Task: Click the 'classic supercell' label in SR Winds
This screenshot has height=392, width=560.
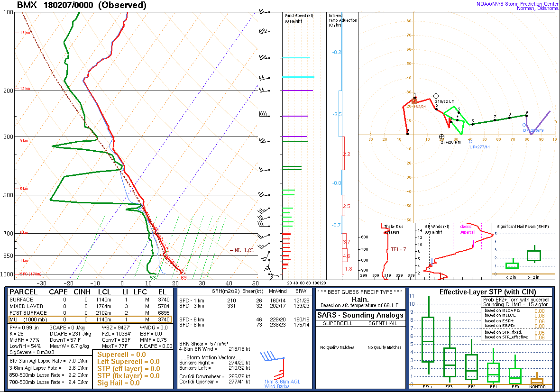Action: click(468, 229)
